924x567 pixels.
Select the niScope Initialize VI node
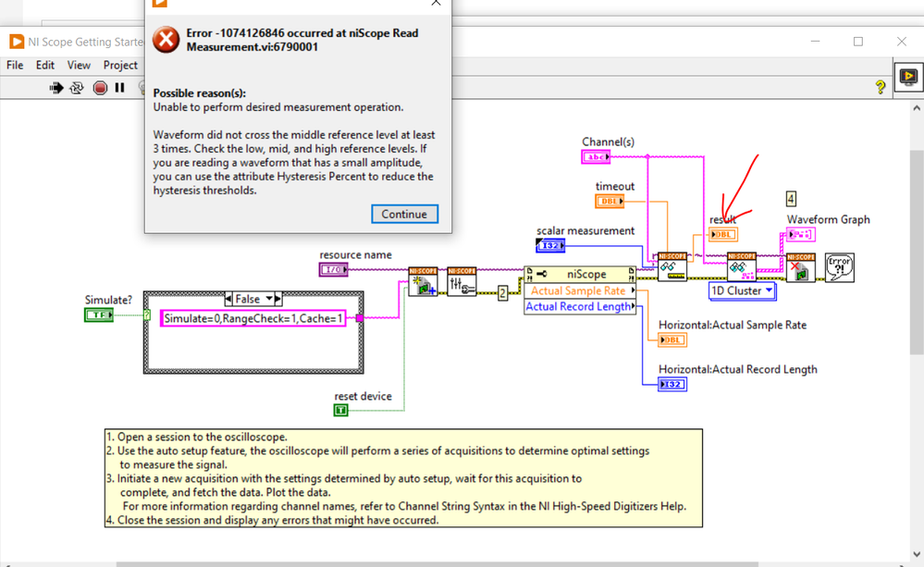point(423,282)
